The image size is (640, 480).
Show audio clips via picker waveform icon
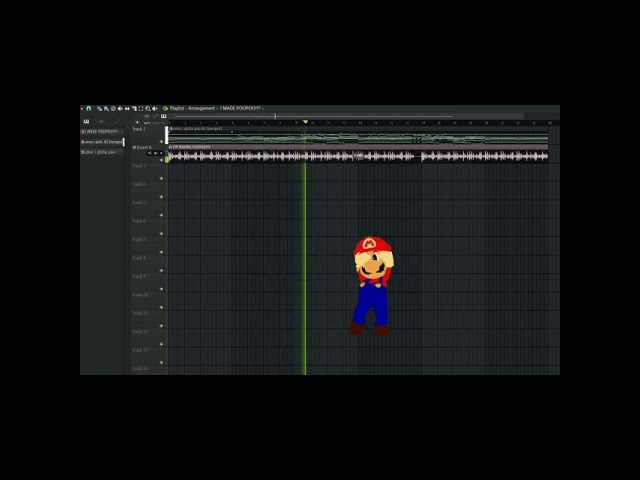102,122
